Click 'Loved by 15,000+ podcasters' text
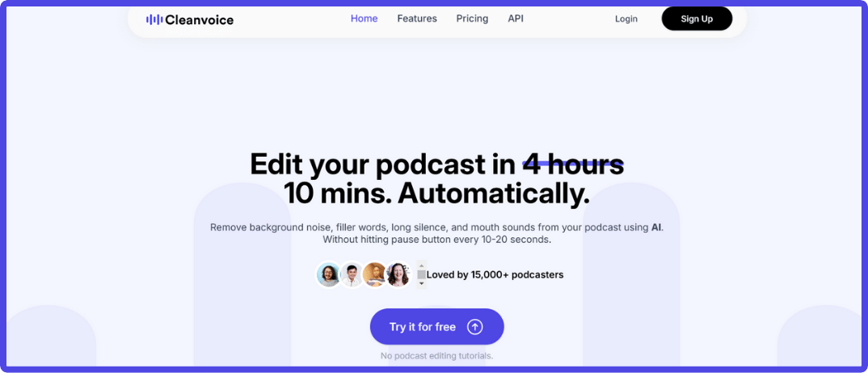The image size is (868, 373). pos(495,275)
